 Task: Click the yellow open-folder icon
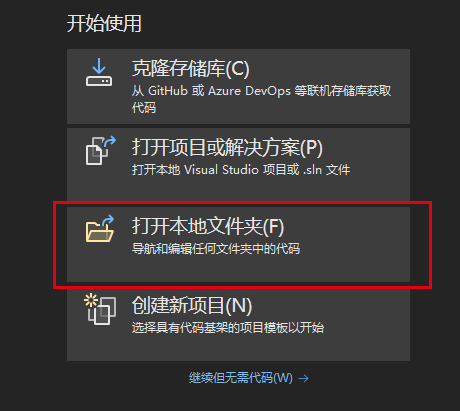pos(100,229)
